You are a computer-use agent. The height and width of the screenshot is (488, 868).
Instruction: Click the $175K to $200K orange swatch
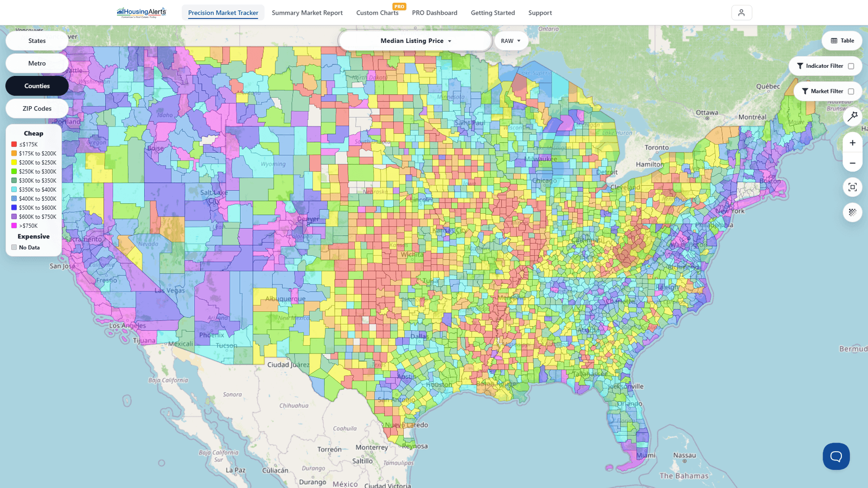[14, 153]
